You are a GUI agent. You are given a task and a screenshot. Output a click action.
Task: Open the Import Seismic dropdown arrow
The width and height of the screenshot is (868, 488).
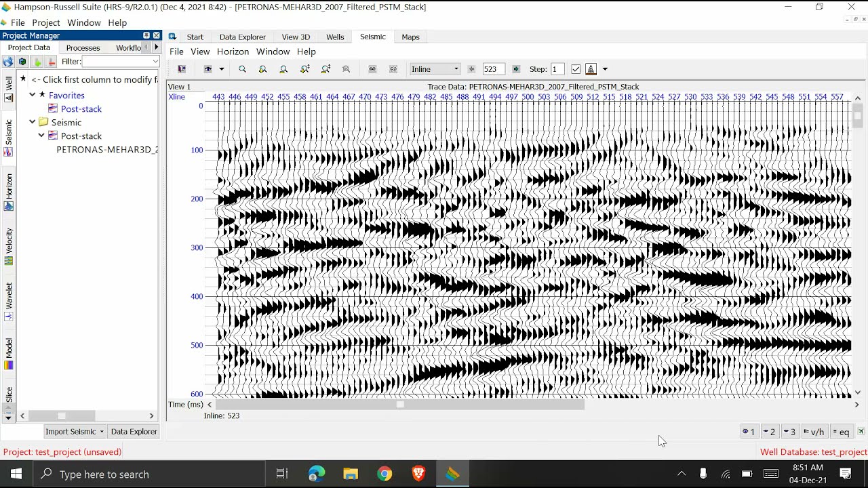[102, 432]
